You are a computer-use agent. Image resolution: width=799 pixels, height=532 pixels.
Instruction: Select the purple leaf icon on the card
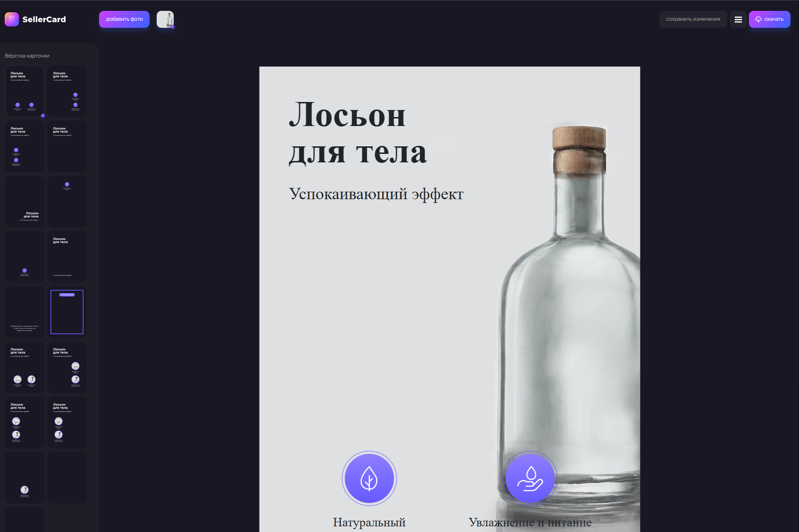(369, 478)
